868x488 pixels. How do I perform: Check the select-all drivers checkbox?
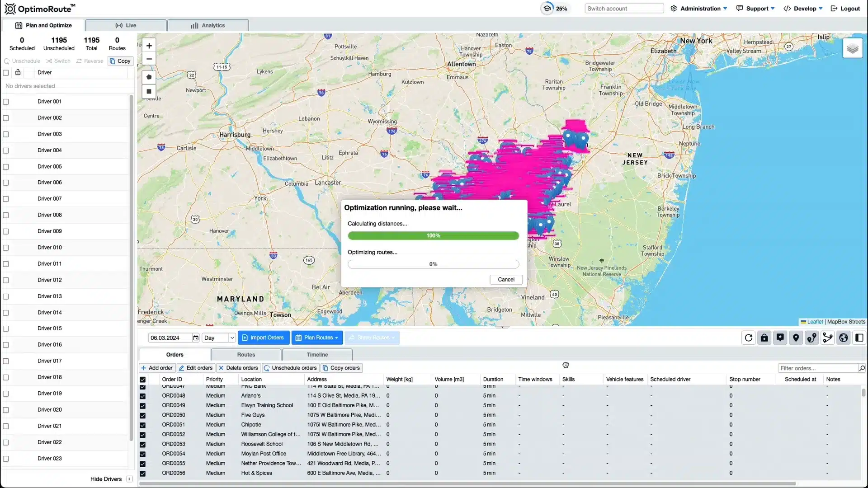6,72
